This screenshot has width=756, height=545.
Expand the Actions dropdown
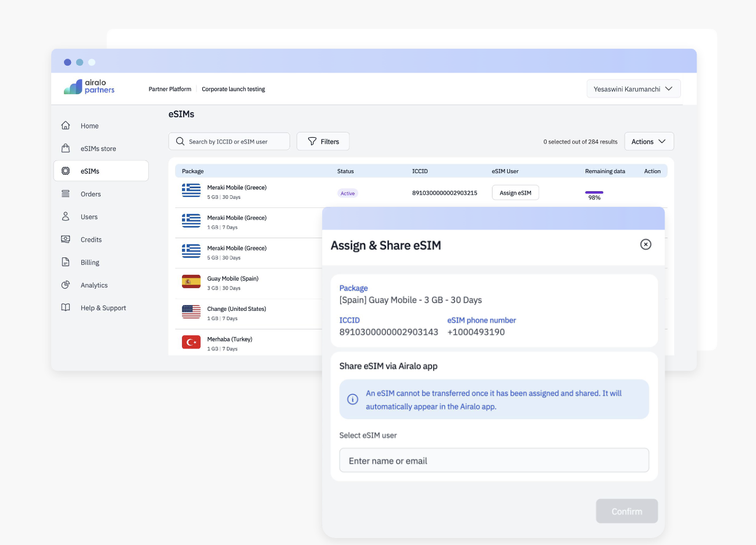point(648,142)
